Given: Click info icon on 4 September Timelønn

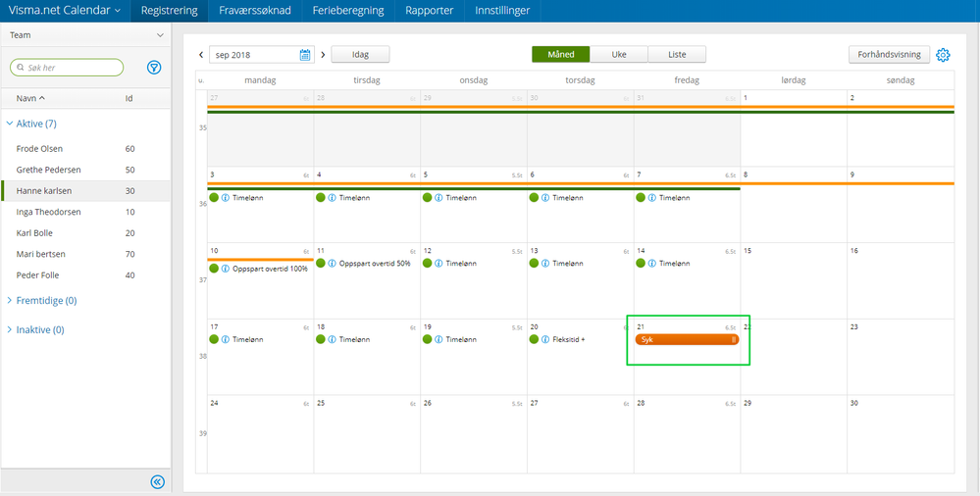Looking at the screenshot, I should point(332,197).
